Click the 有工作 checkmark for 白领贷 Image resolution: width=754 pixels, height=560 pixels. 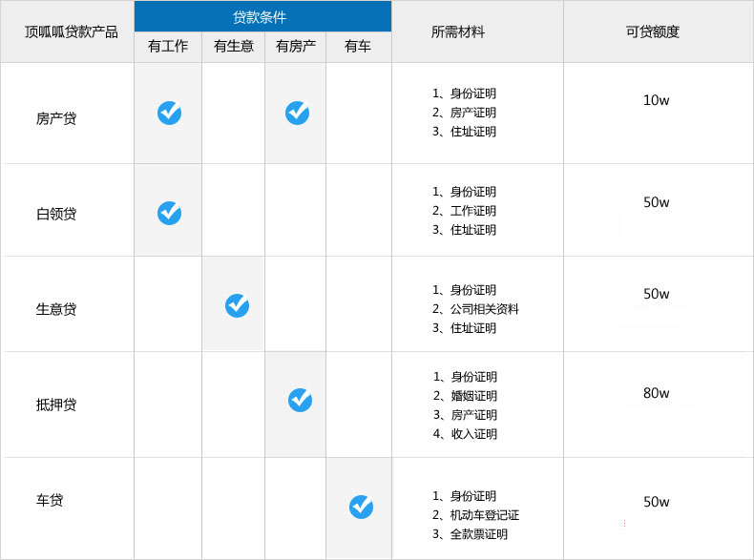coord(169,213)
